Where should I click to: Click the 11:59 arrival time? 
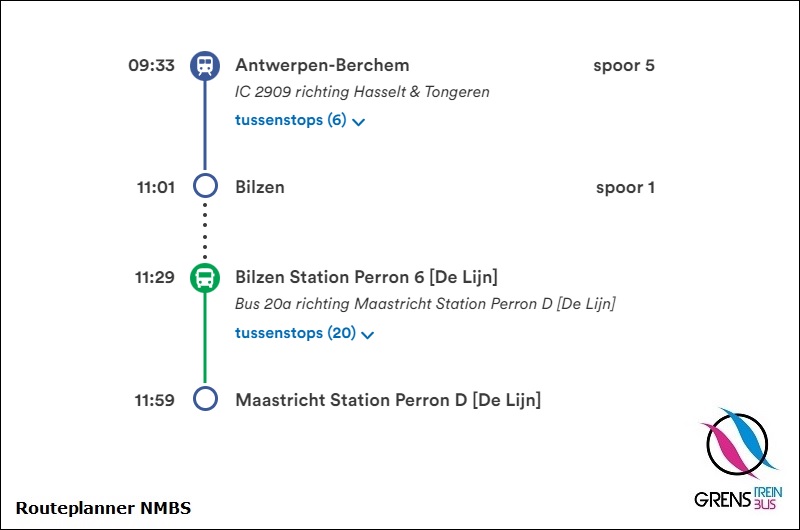point(155,400)
